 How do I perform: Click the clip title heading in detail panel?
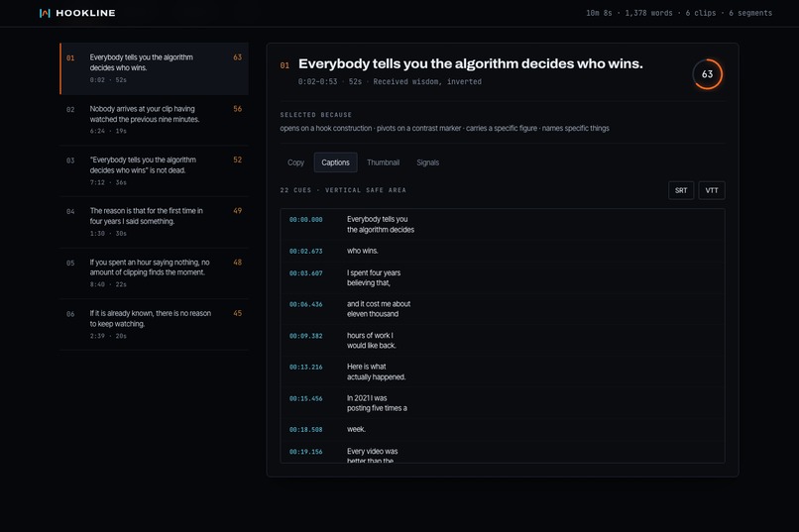coord(470,63)
